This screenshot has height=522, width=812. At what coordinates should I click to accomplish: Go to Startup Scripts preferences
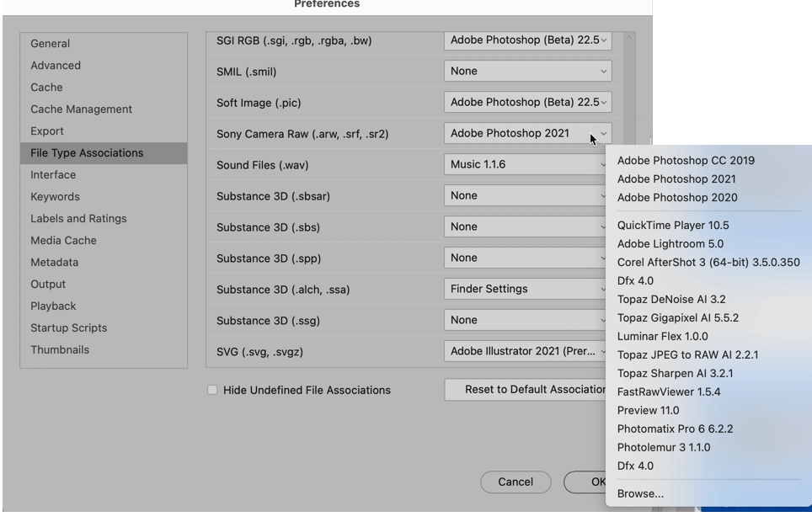coord(68,328)
